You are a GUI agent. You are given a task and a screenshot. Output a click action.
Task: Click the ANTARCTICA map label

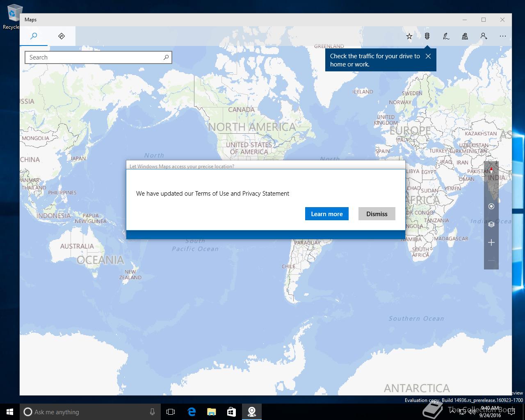(x=417, y=388)
